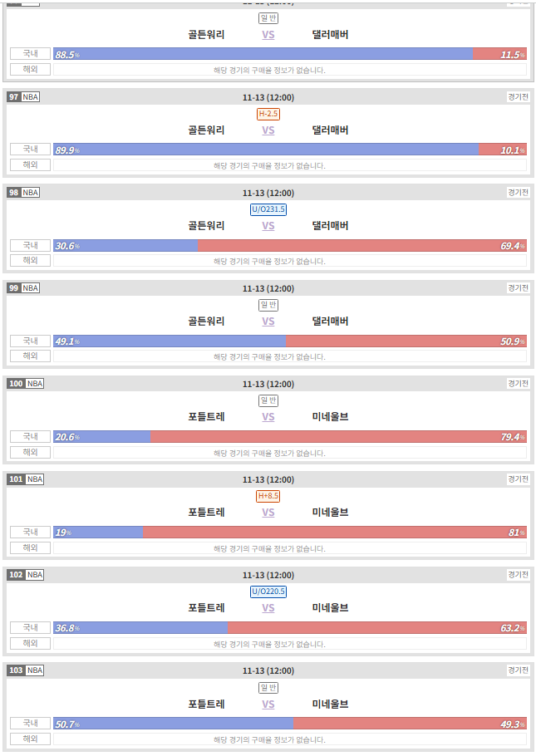Image resolution: width=536 pixels, height=756 pixels.
Task: Select the 해외 label in match 98
Action: pos(31,260)
